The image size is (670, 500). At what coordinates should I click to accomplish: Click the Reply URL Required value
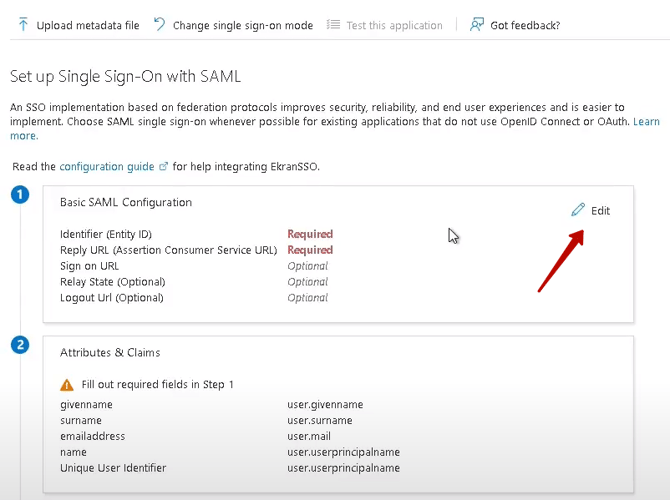point(310,250)
